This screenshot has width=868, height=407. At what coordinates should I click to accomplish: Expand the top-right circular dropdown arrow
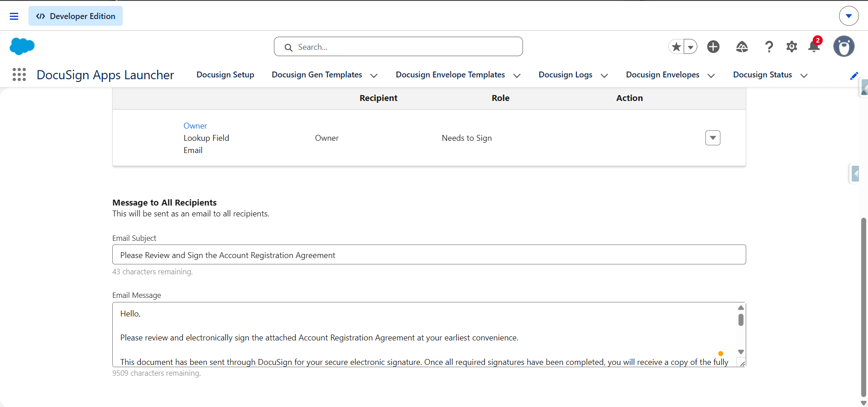[849, 16]
